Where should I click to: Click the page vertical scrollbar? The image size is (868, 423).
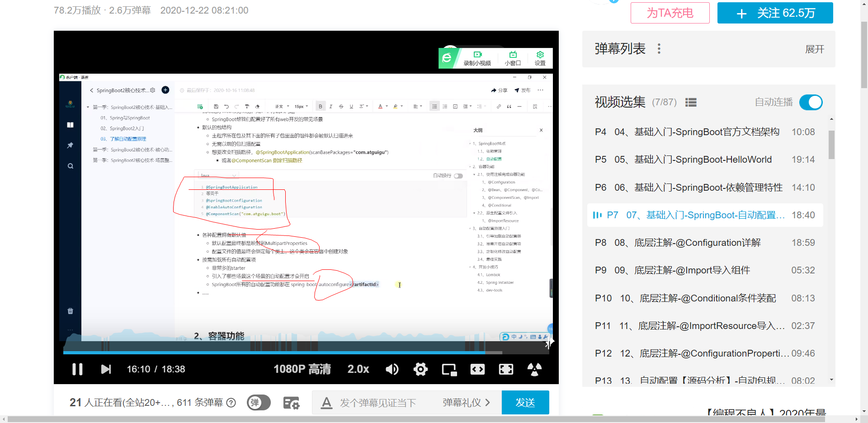click(x=864, y=54)
